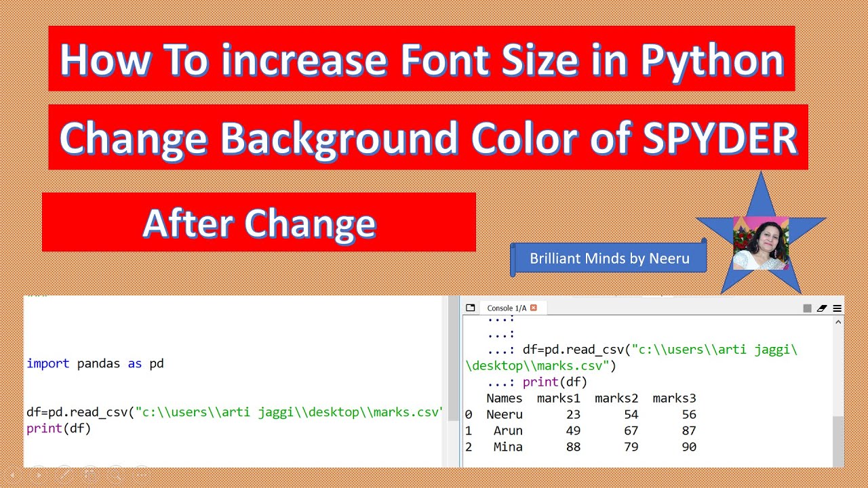Image resolution: width=868 pixels, height=488 pixels.
Task: Click the grey stop-kernel square in the console
Action: click(807, 308)
